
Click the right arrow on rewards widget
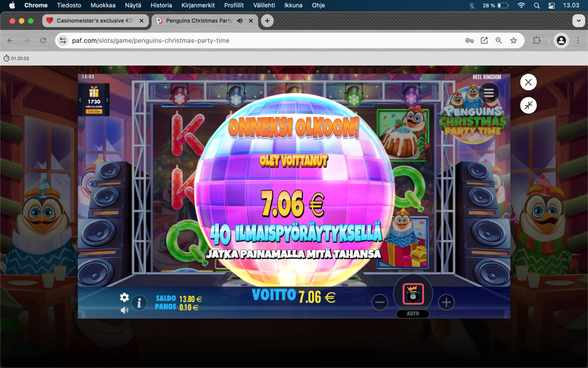tap(107, 100)
